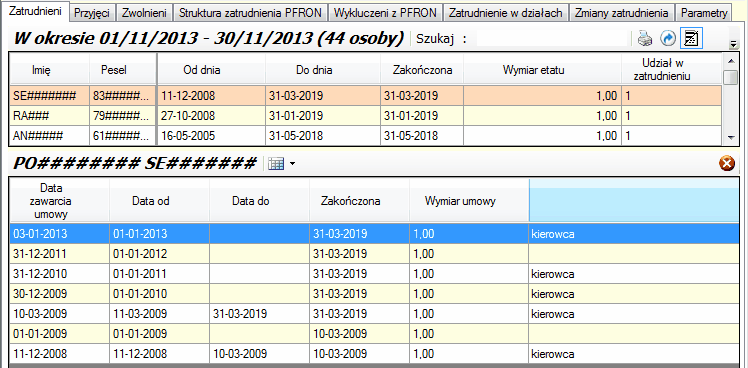Switch to the Parametry tab
This screenshot has height=368, width=748.
(704, 13)
